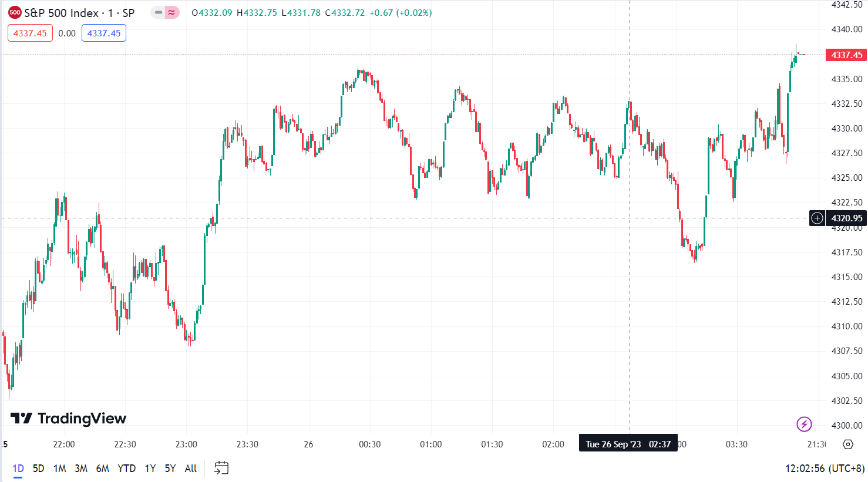Click the plus icon beside 4320.95

point(817,218)
